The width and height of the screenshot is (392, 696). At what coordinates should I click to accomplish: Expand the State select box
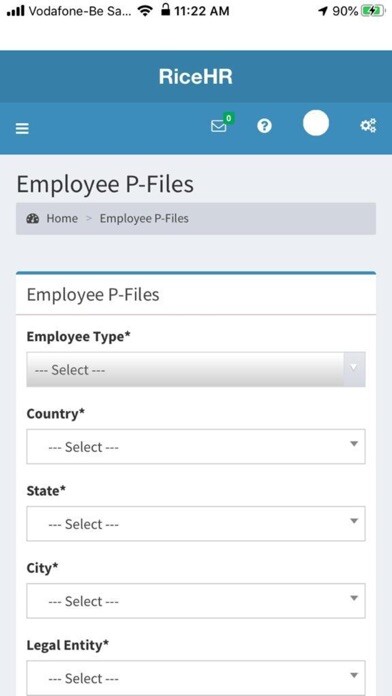[196, 524]
